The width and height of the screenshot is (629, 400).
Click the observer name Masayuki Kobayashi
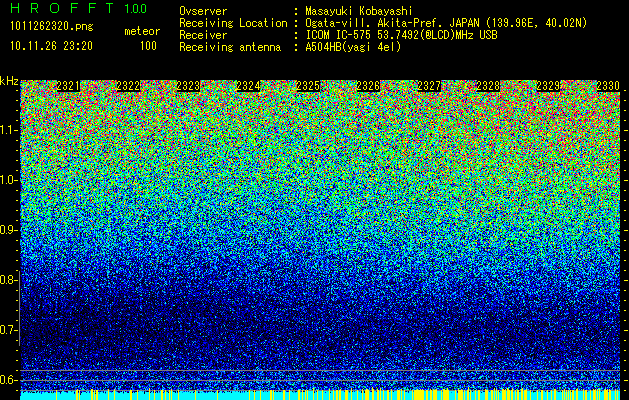click(x=359, y=11)
